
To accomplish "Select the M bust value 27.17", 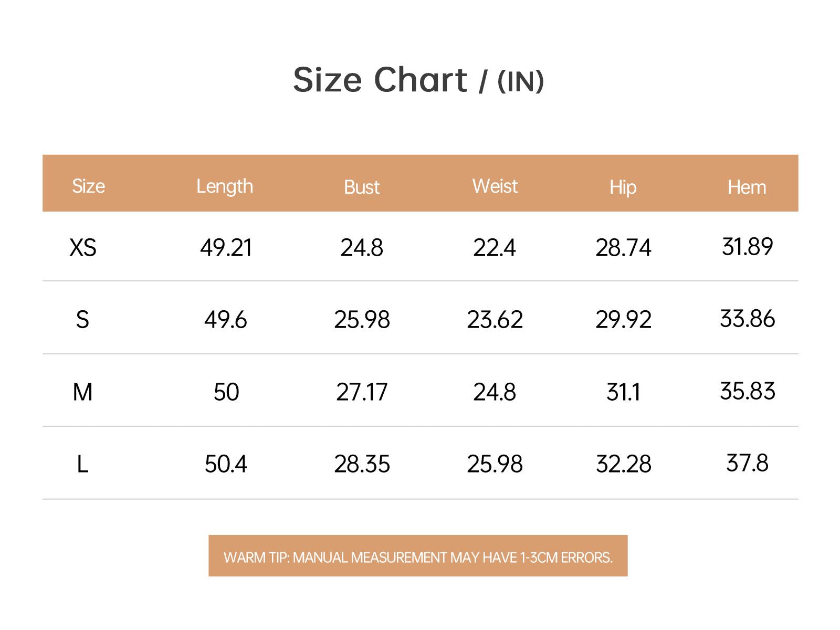I will click(362, 392).
